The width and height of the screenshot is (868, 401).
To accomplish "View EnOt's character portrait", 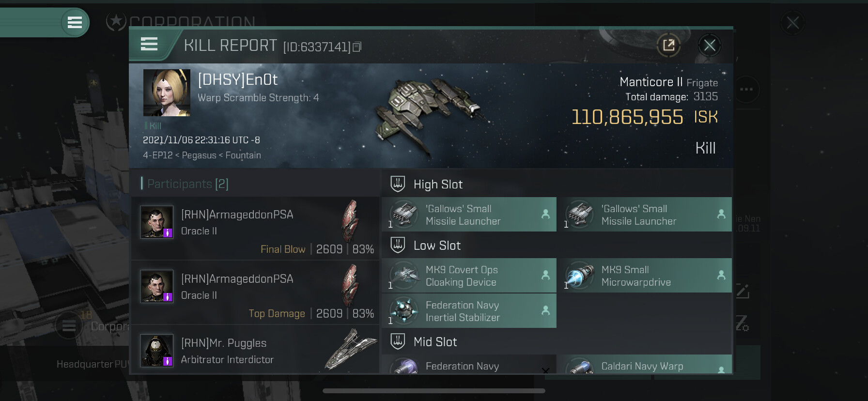I will tap(167, 93).
